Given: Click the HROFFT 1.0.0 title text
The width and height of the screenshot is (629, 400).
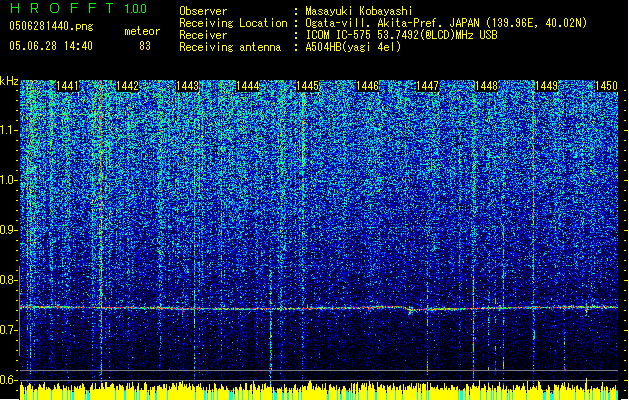Looking at the screenshot, I should click(x=79, y=8).
